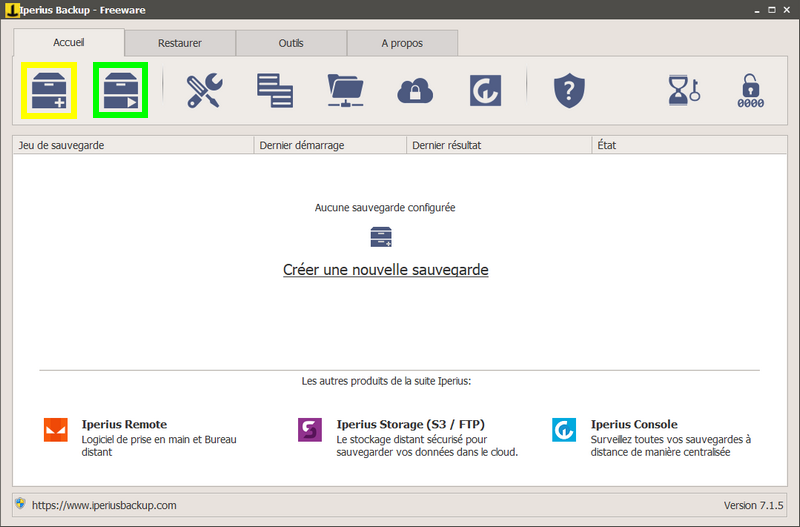Click the Iperius app icon in title bar
This screenshot has width=800, height=527.
[x=11, y=10]
